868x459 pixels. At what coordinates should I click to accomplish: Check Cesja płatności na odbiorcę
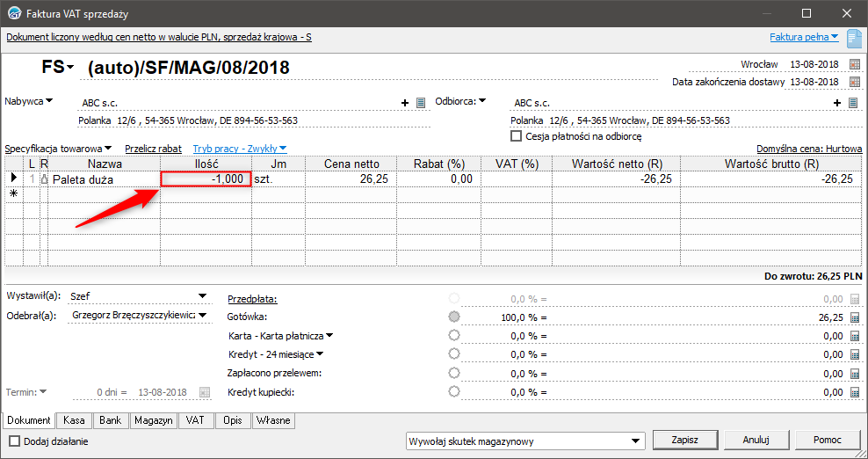516,135
